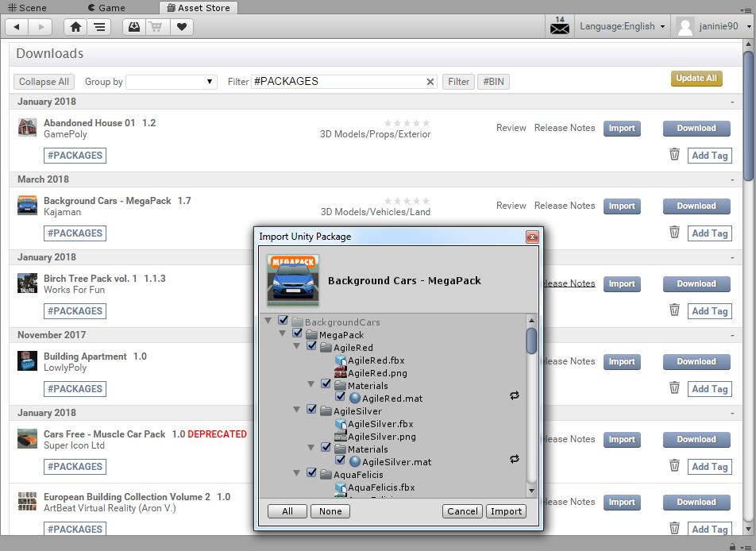Click the janinie90 user avatar
This screenshot has height=551, width=756.
click(685, 26)
